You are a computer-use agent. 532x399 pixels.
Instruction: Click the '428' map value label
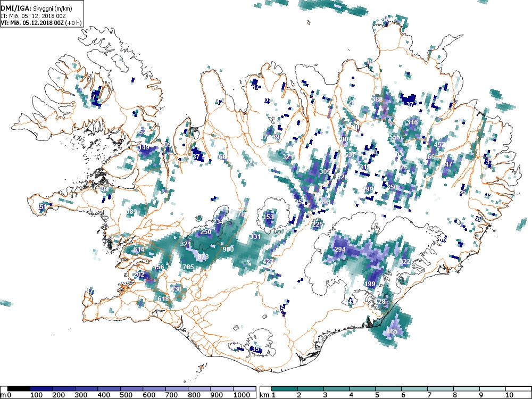380,301
